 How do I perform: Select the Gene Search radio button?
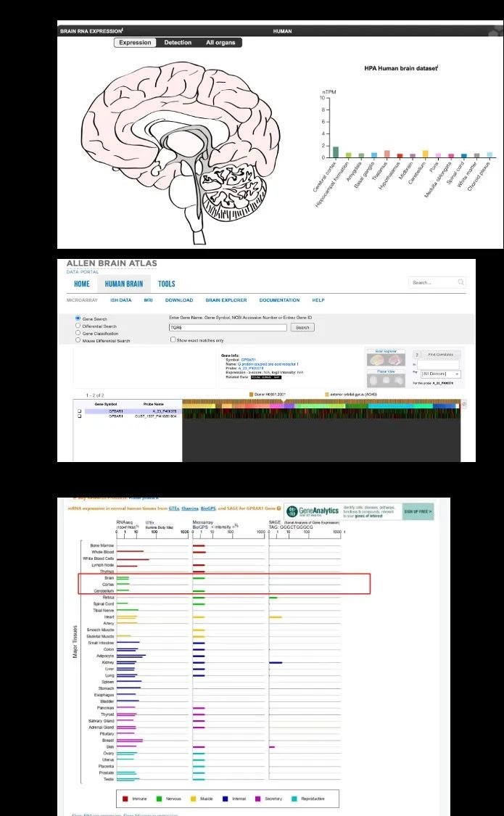(78, 318)
